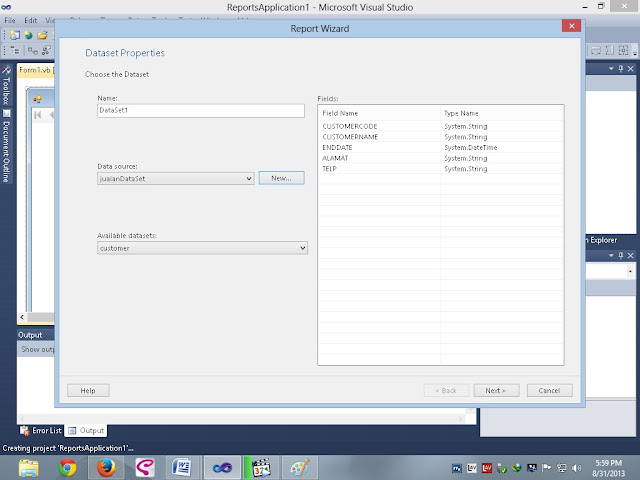Screen dimensions: 640x480
Task: Click taskbar clock showing 5:59 PM
Action: (x=608, y=468)
